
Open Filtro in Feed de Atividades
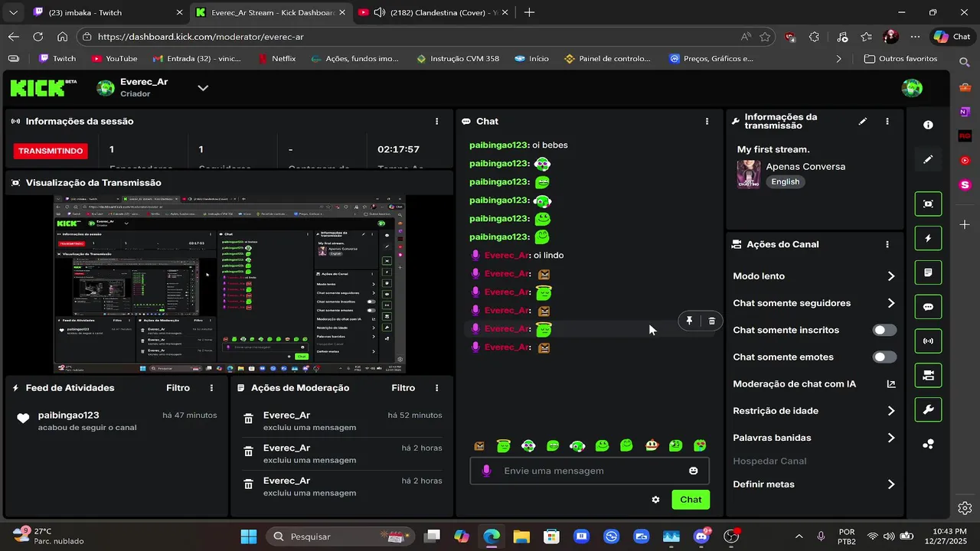[x=178, y=388]
